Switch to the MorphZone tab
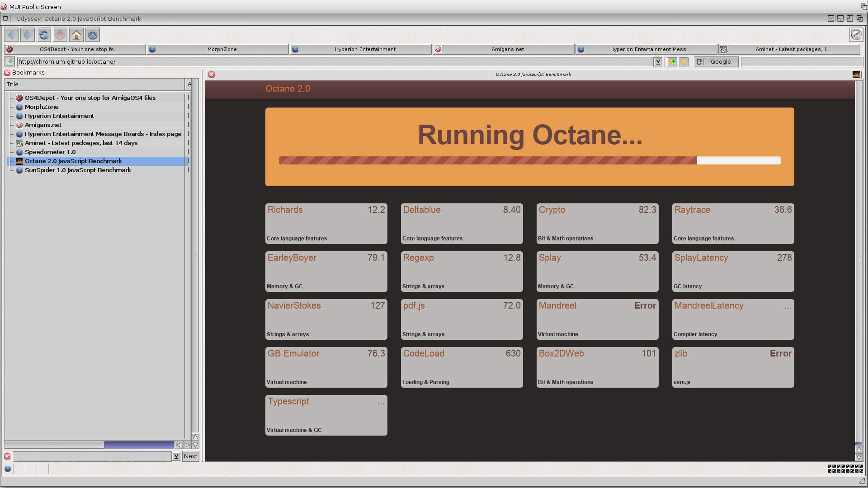The image size is (868, 488). coord(218,49)
